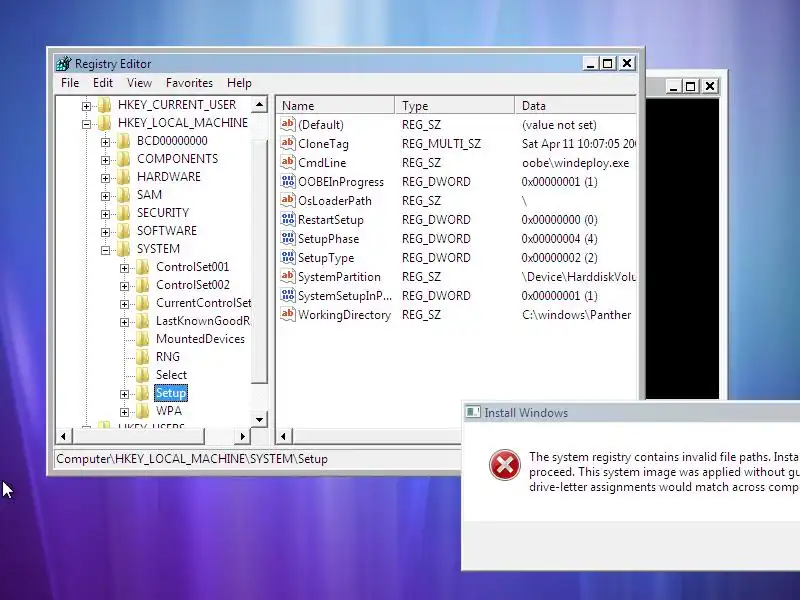Click the OsLoaderPath value icon
Screen dimensions: 800x600
pyautogui.click(x=288, y=201)
